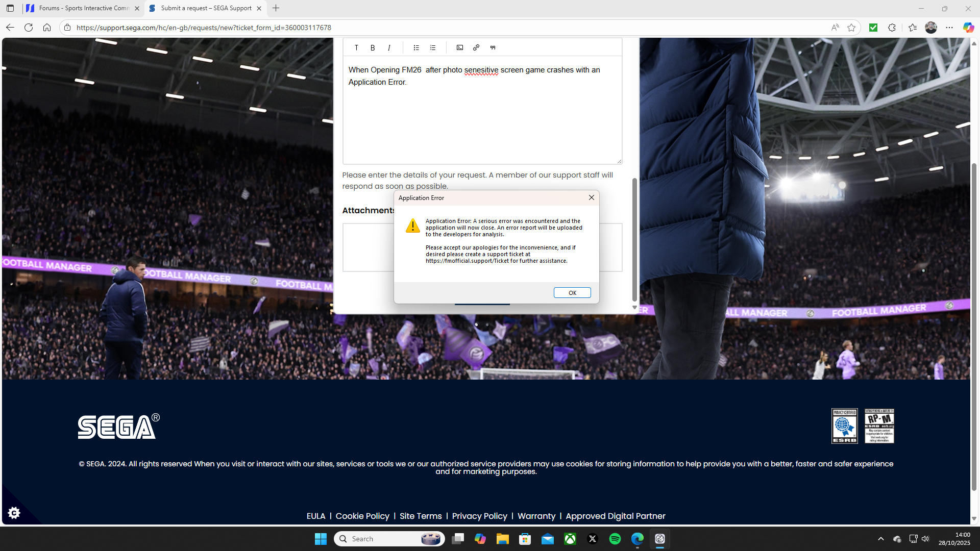Viewport: 980px width, 551px height.
Task: Open Task View from the taskbar
Action: coord(458,539)
